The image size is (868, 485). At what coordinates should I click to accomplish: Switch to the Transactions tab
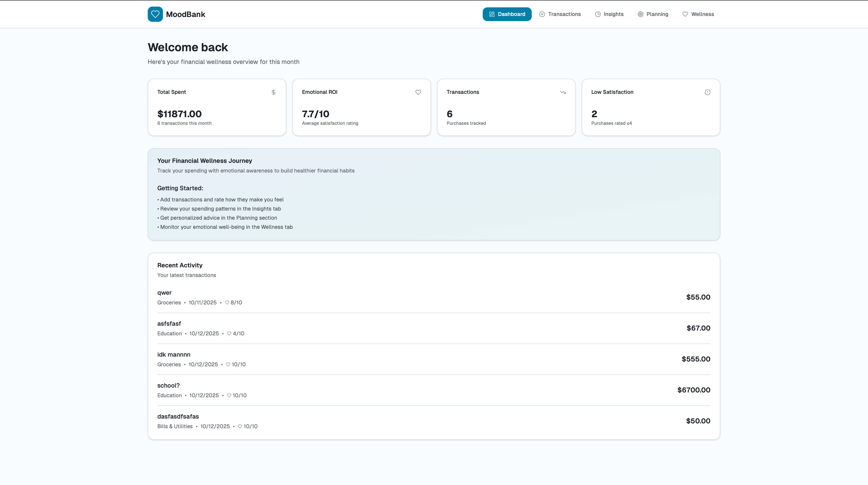point(560,14)
